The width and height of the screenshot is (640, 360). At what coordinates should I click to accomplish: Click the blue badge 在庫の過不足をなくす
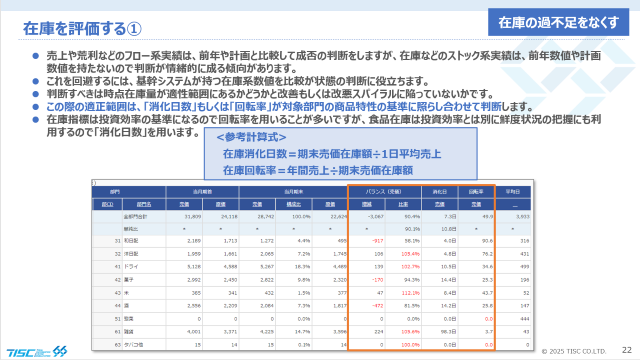click(558, 22)
